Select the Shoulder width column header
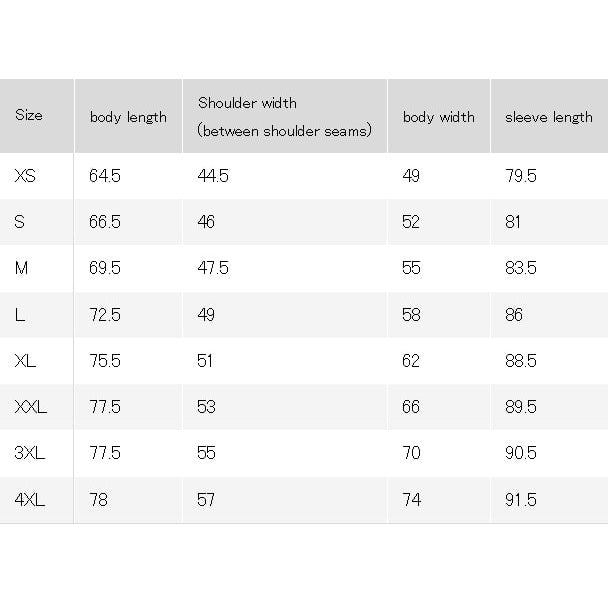Image resolution: width=608 pixels, height=608 pixels. coord(285,117)
